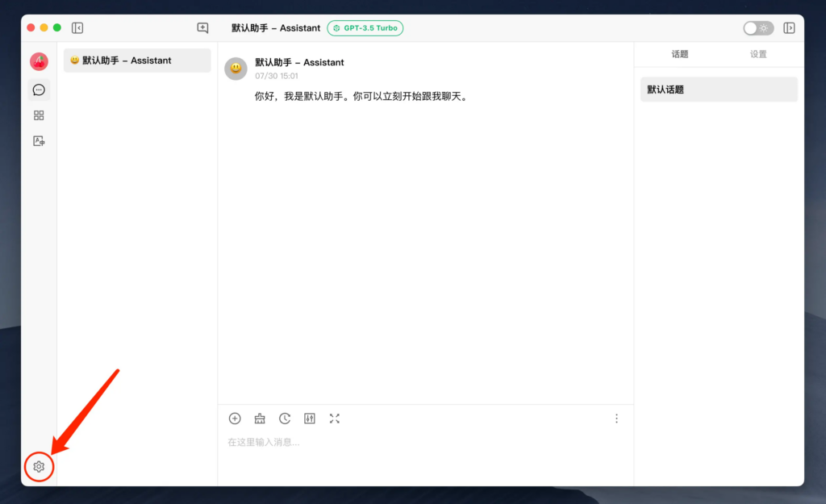Switch to the 话题 tab
The width and height of the screenshot is (826, 504).
click(680, 54)
